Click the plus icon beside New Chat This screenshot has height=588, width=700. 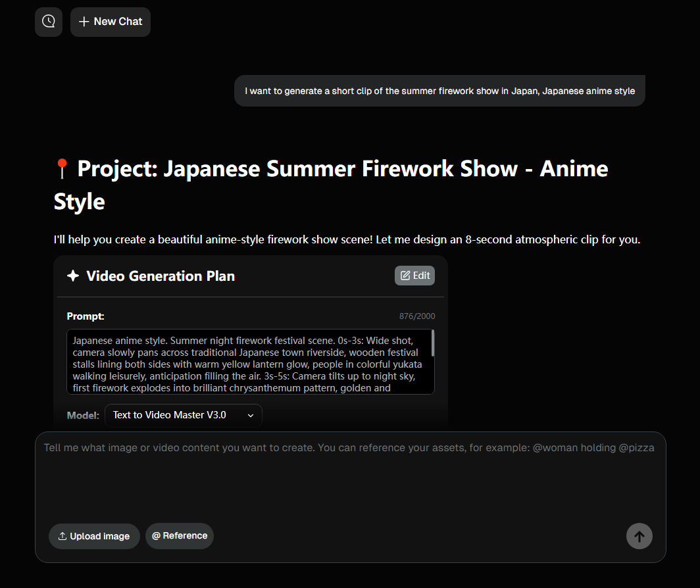tap(84, 22)
